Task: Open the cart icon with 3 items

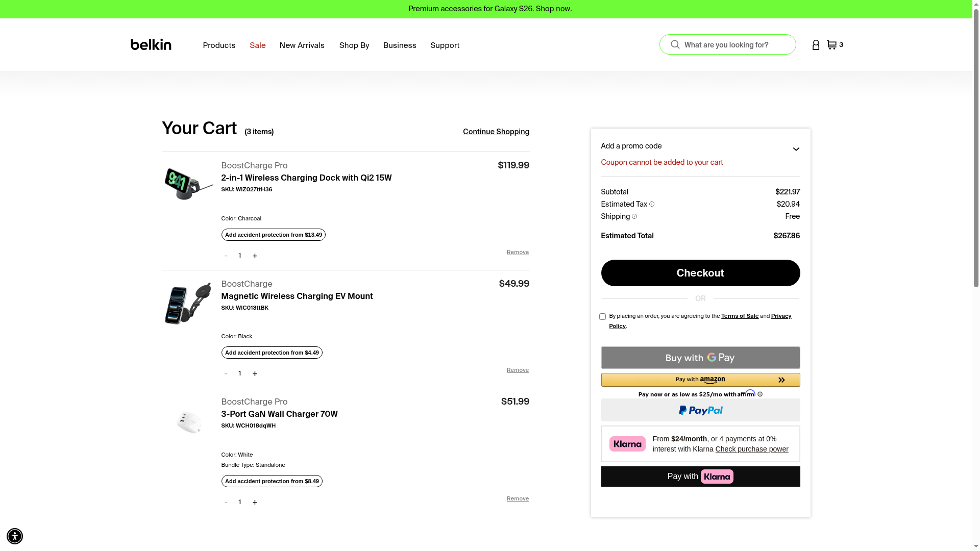Action: (835, 45)
